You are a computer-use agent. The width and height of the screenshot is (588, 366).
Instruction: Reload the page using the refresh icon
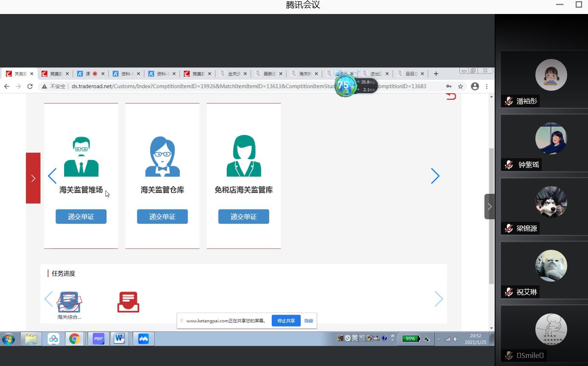30,86
